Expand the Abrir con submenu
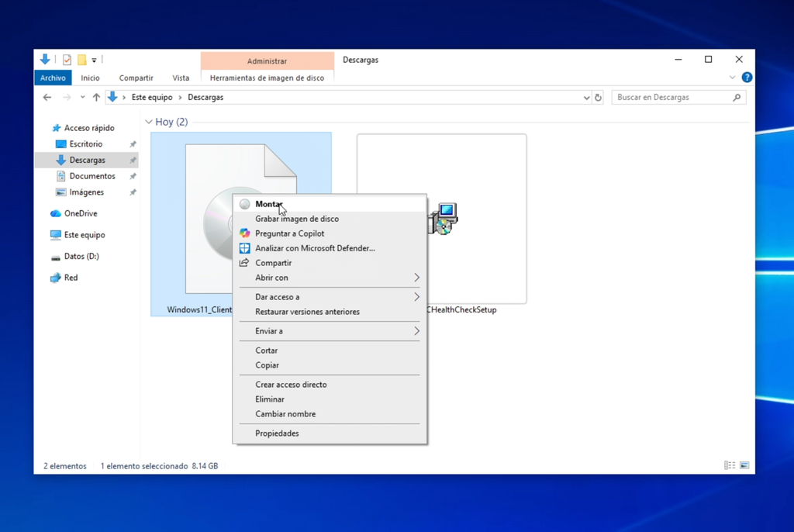Screen dimensions: 794x532 coord(330,278)
